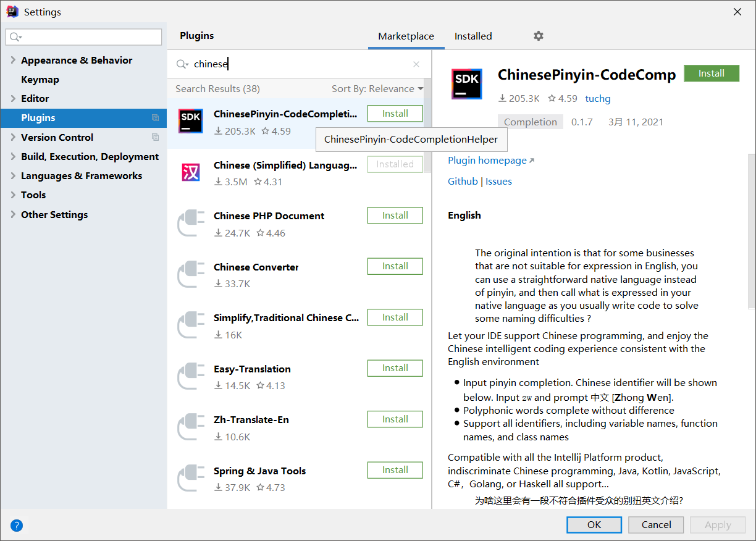Expand the Languages & Frameworks section
Image resolution: width=756 pixels, height=541 pixels.
(14, 175)
